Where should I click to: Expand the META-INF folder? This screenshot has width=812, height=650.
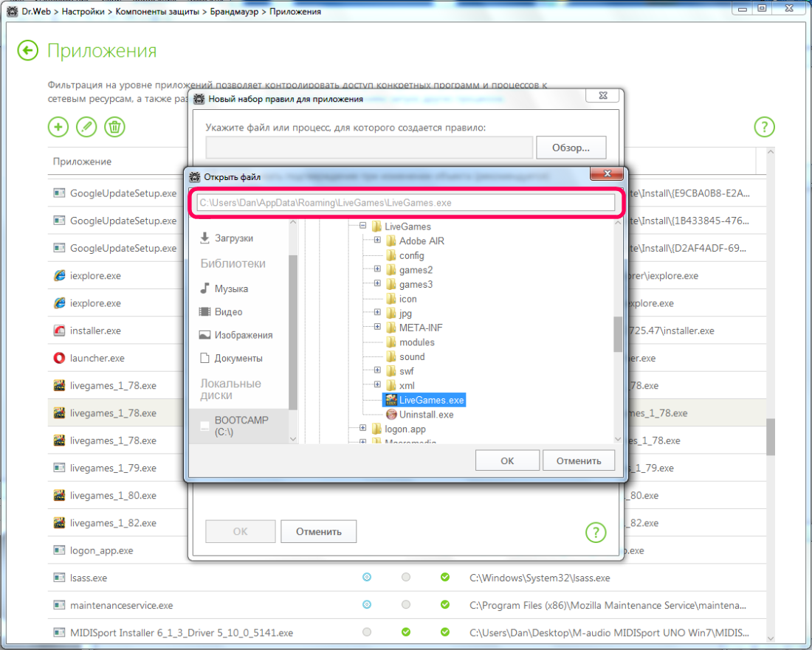377,327
